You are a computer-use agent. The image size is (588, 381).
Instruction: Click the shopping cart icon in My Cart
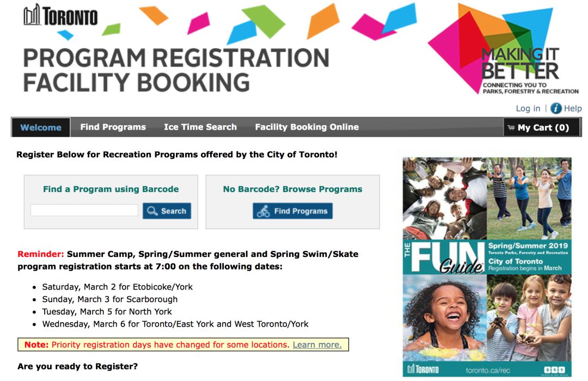[511, 127]
